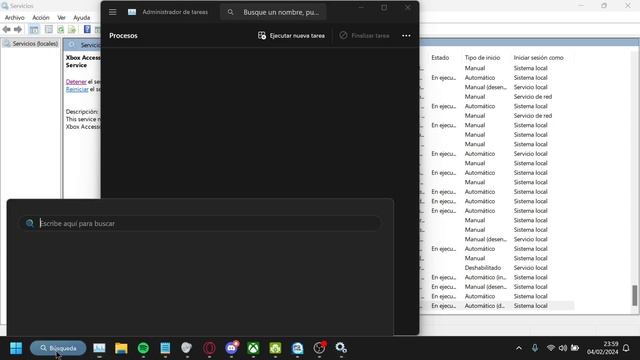Click Ejecutar nueva tarea in Task Manager
The image size is (640, 360).
(291, 36)
